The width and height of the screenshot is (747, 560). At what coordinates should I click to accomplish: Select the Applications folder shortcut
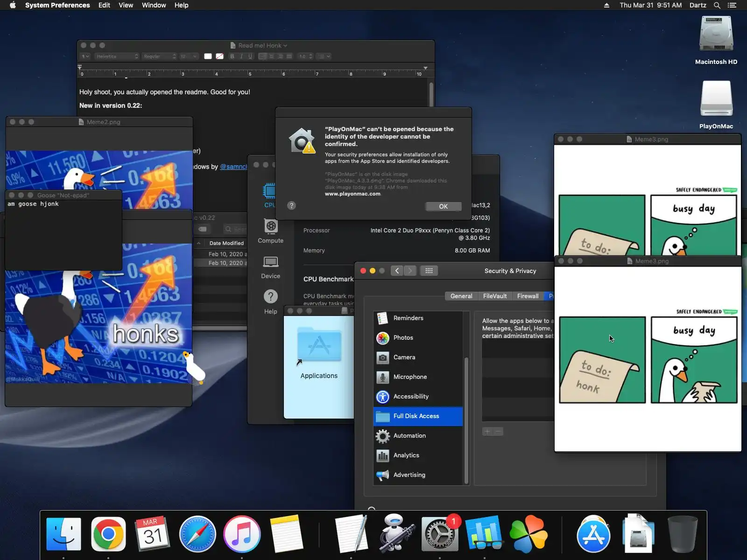pyautogui.click(x=319, y=353)
